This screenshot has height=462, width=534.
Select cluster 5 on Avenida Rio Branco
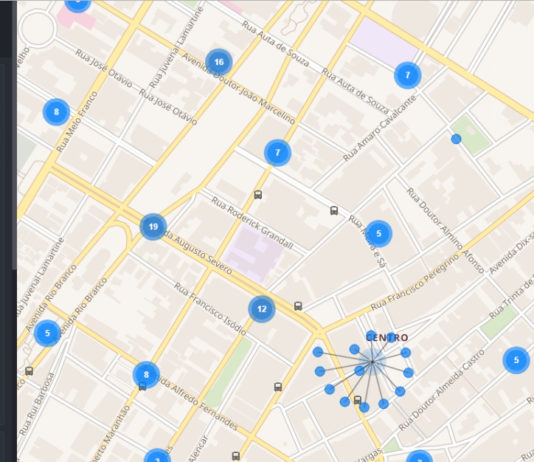(x=47, y=333)
